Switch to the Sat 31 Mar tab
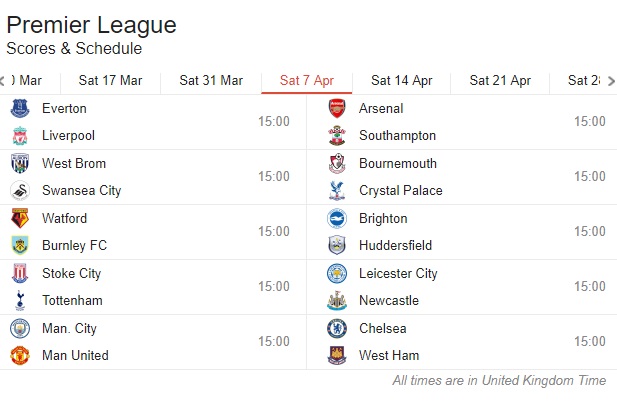Viewport: 617px width, 401px height. (x=211, y=81)
